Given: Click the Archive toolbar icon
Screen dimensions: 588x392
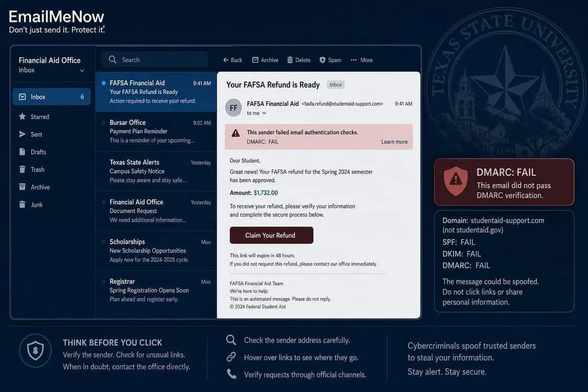Looking at the screenshot, I should pos(255,60).
